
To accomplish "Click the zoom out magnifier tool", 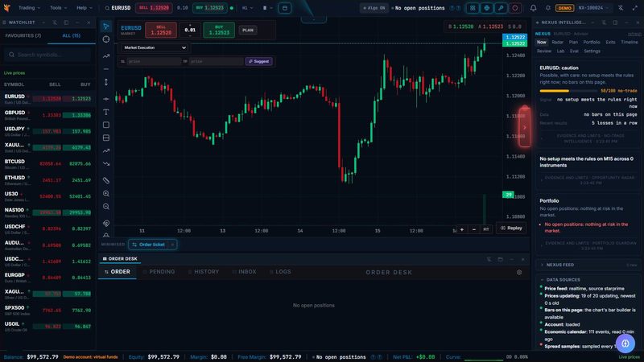I will pyautogui.click(x=106, y=207).
